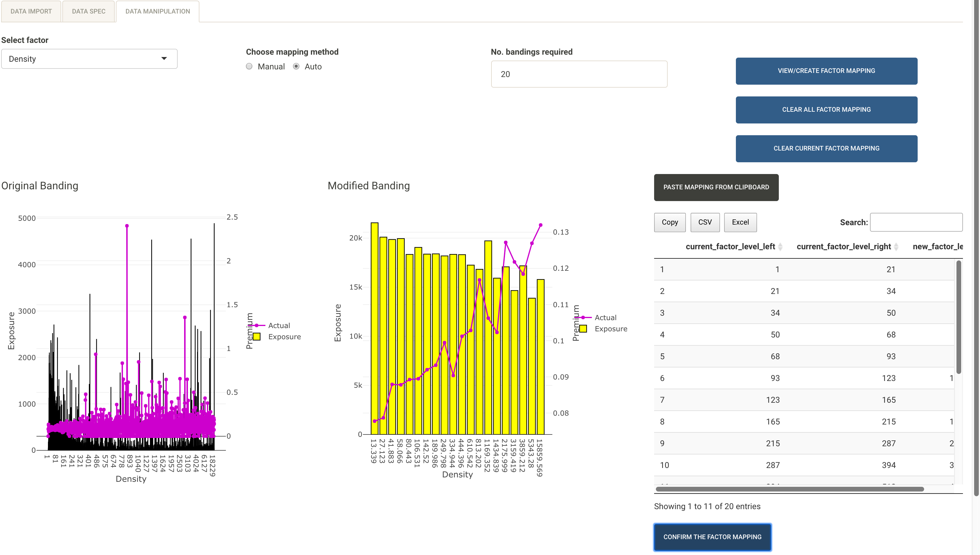The height and width of the screenshot is (555, 980).
Task: Toggle Actual line in Original Banding legend
Action: coord(279,325)
